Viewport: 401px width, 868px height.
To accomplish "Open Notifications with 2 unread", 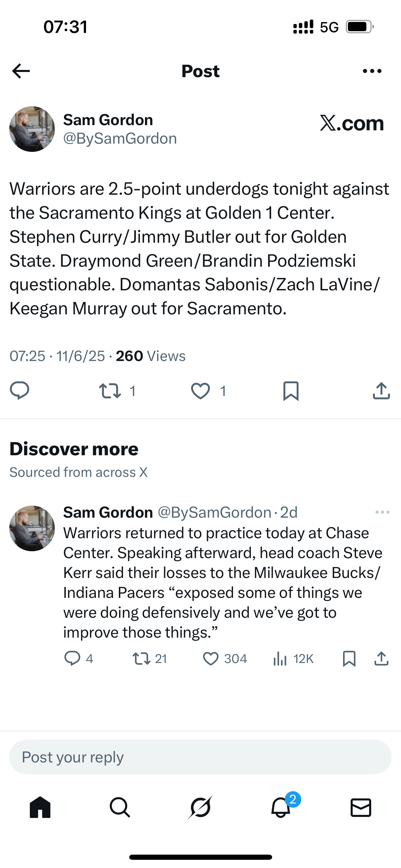I will tap(281, 807).
